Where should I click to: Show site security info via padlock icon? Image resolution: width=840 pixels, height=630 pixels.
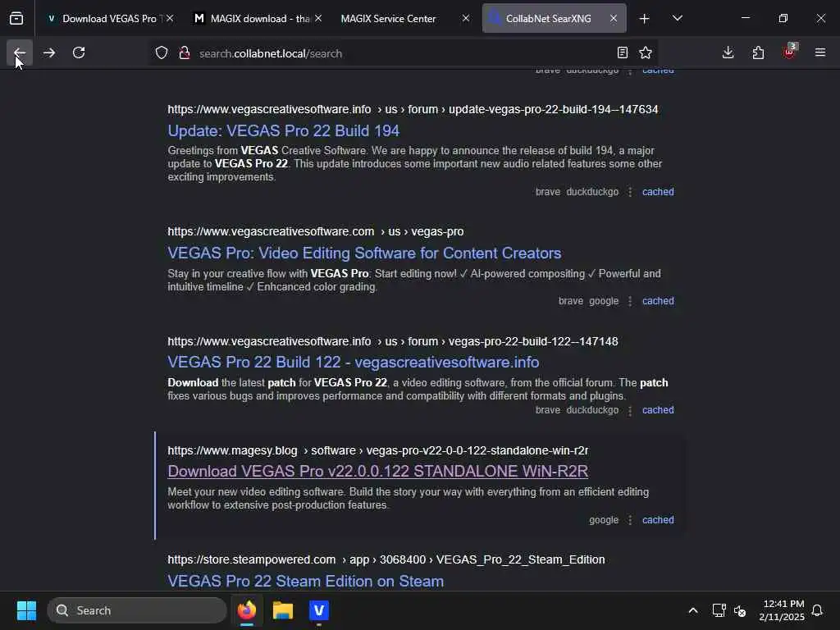(x=185, y=53)
